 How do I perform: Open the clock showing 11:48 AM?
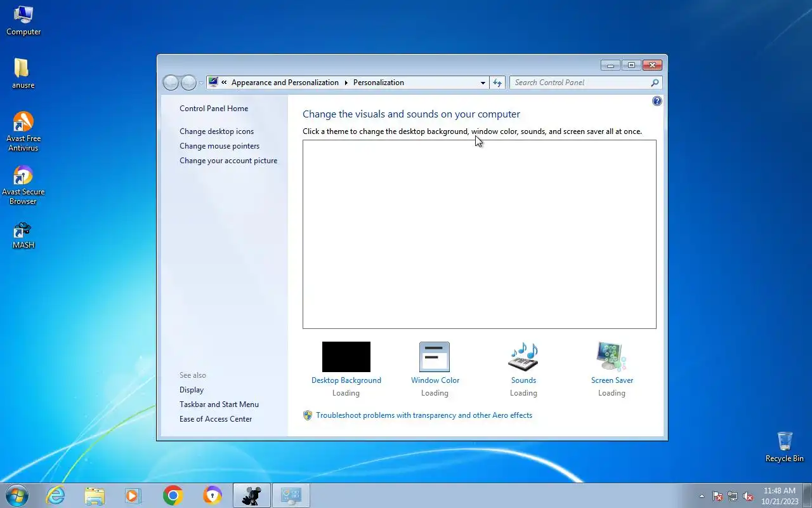pos(779,496)
